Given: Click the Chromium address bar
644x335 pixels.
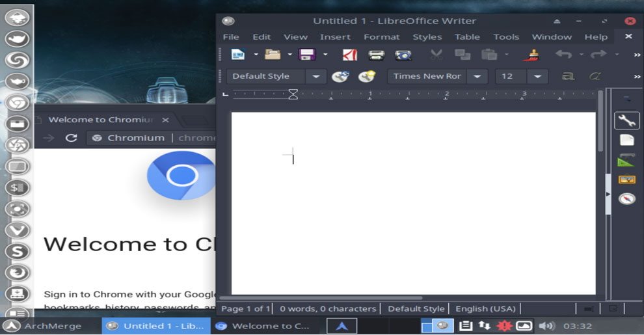Looking at the screenshot, I should point(152,138).
